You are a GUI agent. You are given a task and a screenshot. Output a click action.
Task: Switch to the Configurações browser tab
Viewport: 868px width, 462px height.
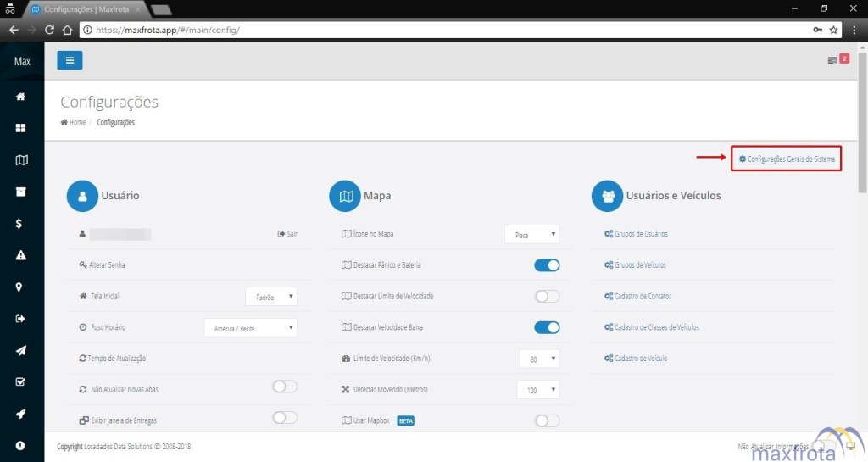click(85, 8)
